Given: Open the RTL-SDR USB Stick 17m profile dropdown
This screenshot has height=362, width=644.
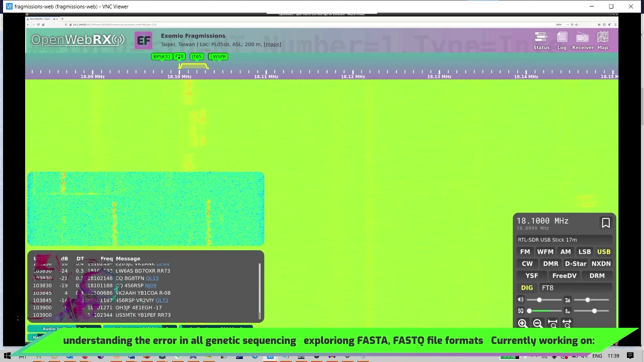Looking at the screenshot, I should pyautogui.click(x=565, y=240).
